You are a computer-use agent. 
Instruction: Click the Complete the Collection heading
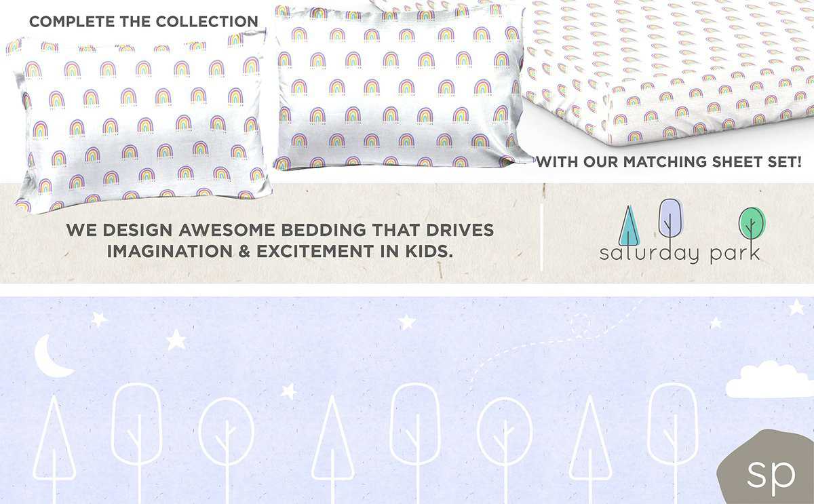point(144,22)
